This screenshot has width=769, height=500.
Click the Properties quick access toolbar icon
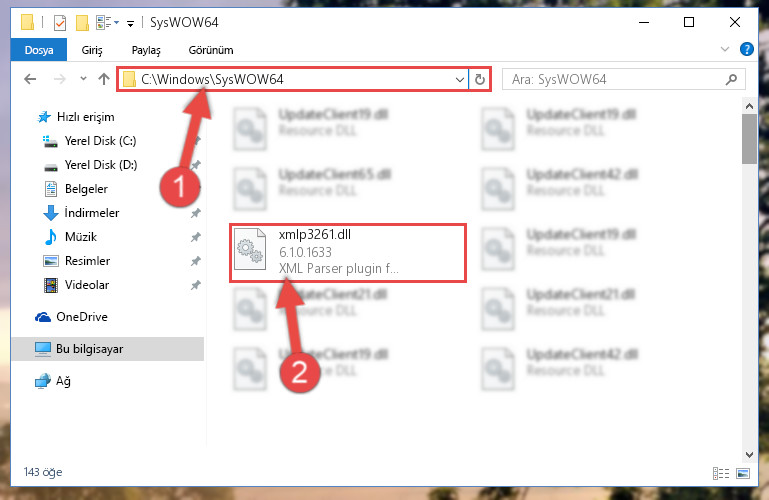[x=60, y=23]
